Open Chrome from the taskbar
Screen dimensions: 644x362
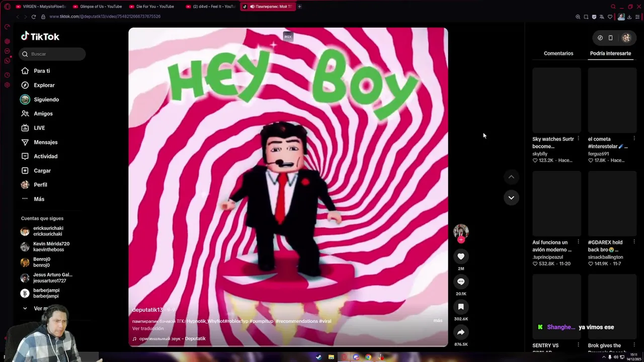(368, 357)
